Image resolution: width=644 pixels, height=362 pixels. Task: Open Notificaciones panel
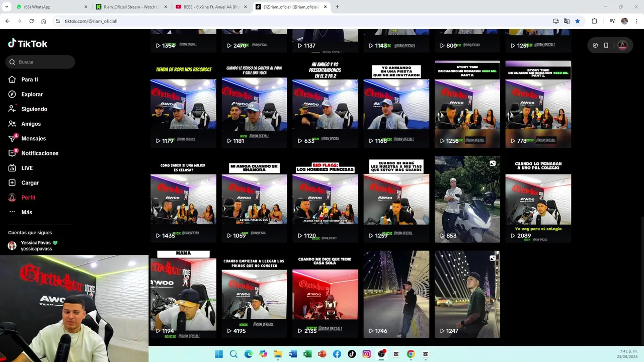(x=40, y=153)
